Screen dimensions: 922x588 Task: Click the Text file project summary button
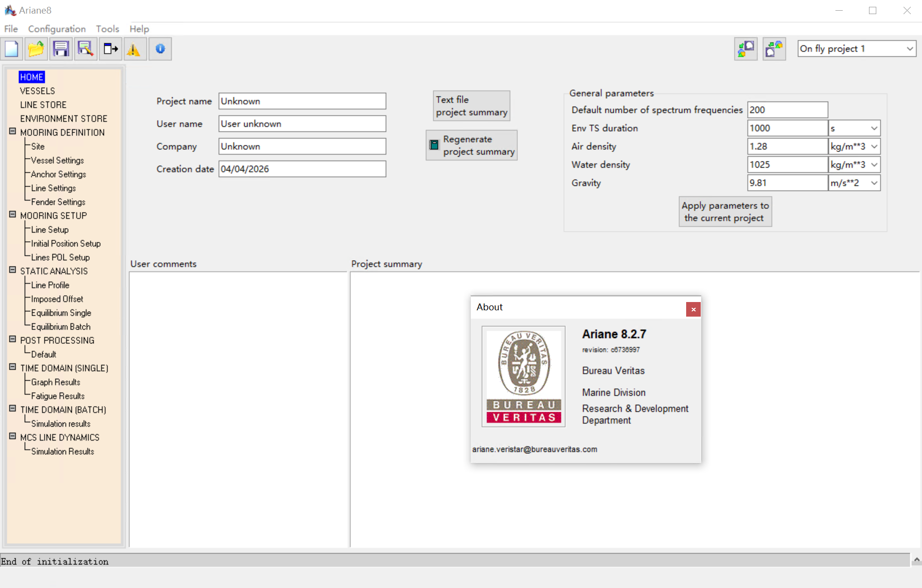472,106
